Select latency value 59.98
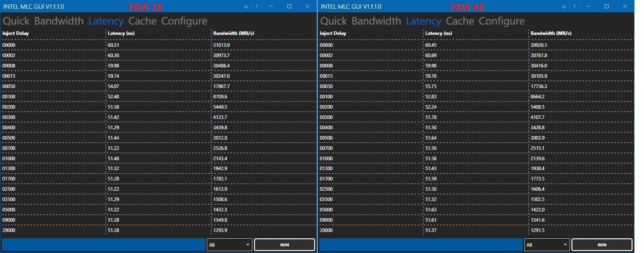The image size is (644, 253). coord(113,66)
